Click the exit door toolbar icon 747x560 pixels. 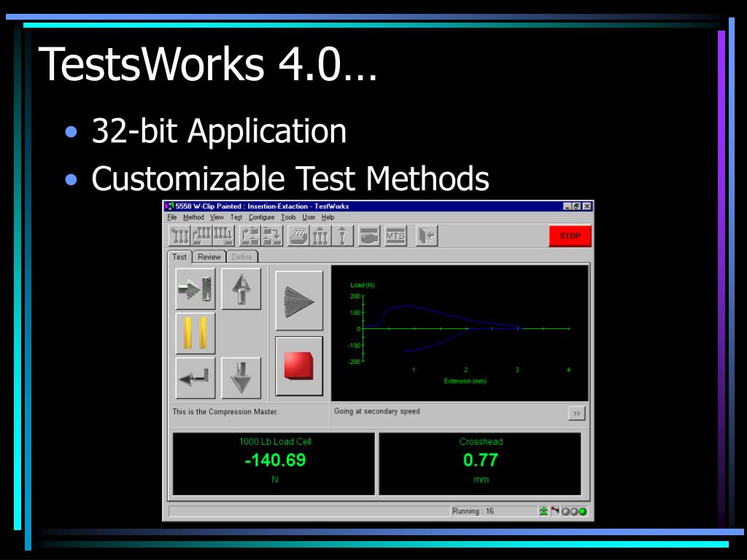426,236
